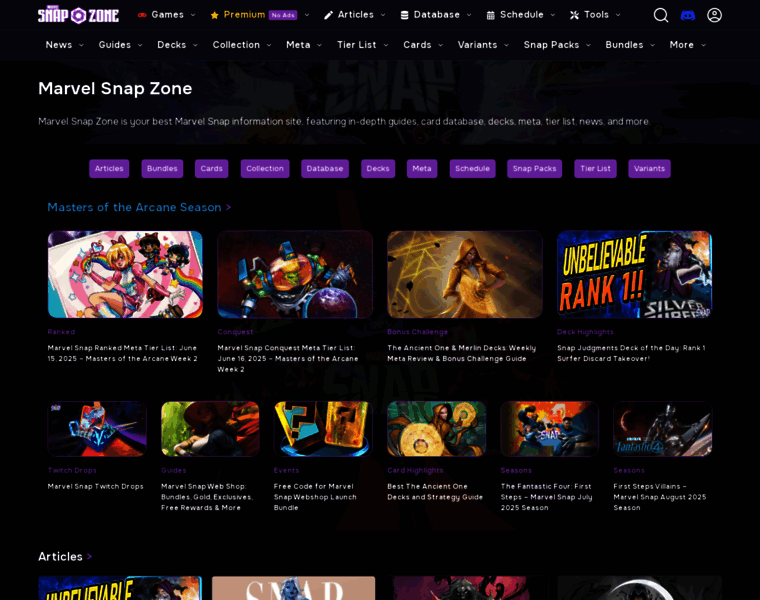Click the purple Collection tag button

[265, 169]
